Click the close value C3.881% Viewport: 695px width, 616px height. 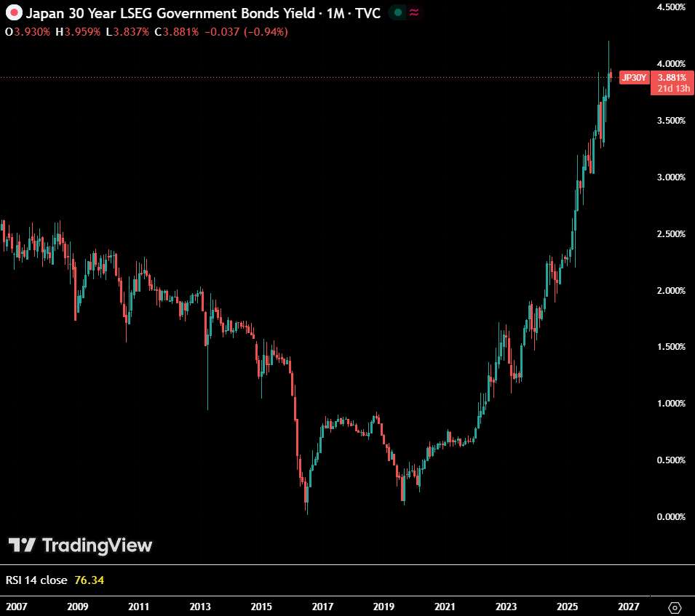click(x=177, y=32)
